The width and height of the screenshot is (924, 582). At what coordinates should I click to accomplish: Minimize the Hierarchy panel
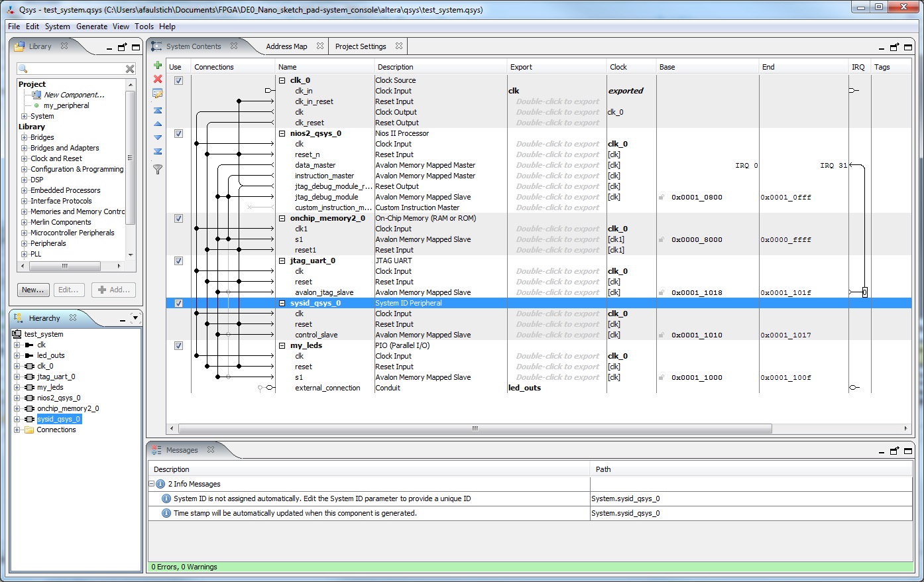[123, 320]
